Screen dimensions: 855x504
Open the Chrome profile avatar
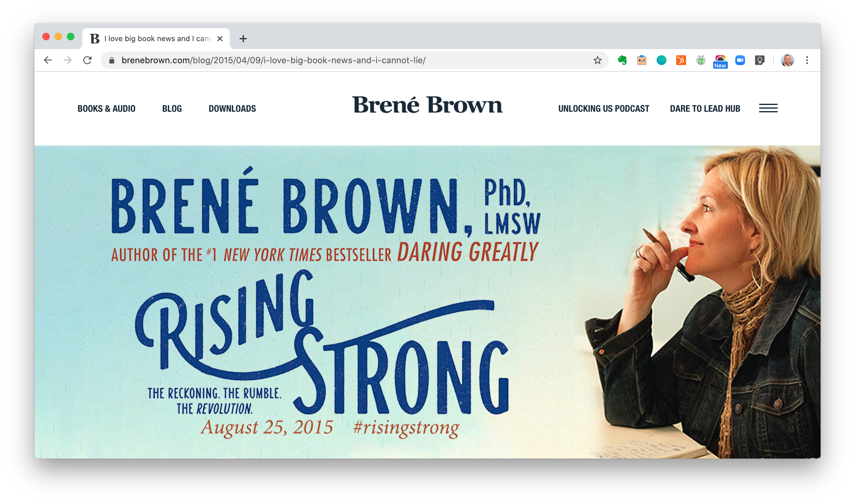tap(787, 60)
